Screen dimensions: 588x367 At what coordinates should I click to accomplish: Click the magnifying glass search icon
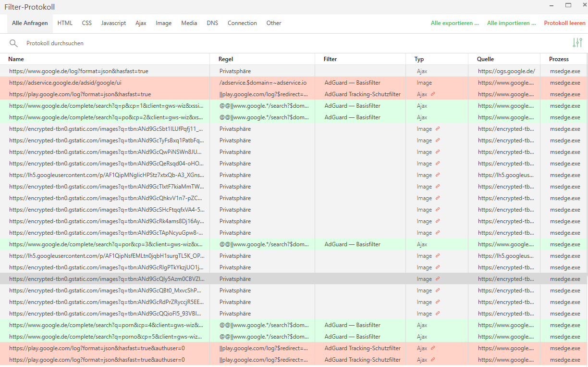click(13, 43)
